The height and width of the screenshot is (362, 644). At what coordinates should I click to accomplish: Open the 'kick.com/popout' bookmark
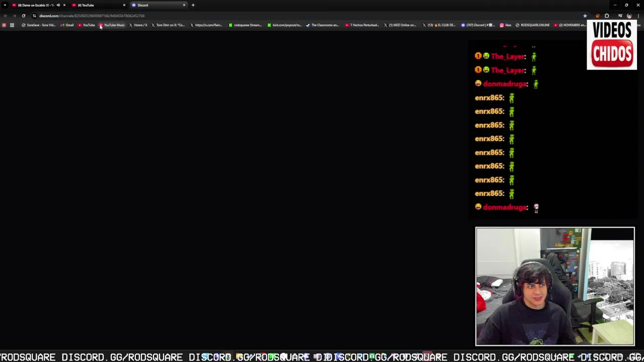pos(284,25)
